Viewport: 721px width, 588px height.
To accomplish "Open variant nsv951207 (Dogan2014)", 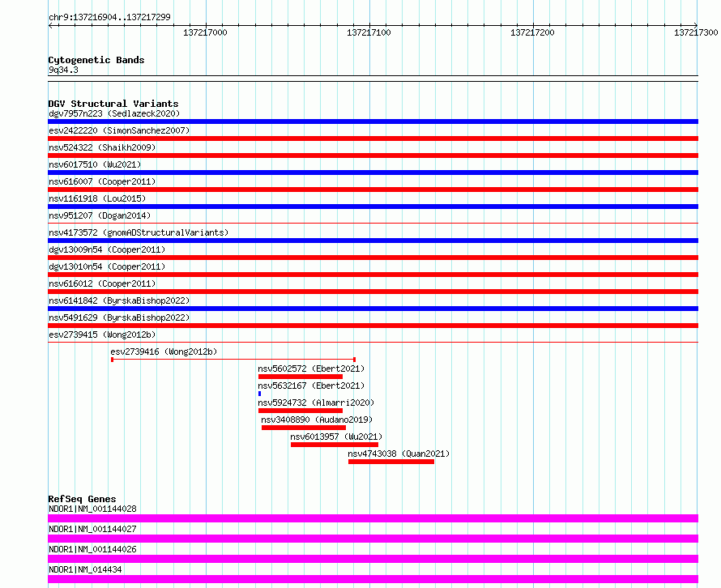I will (x=100, y=215).
